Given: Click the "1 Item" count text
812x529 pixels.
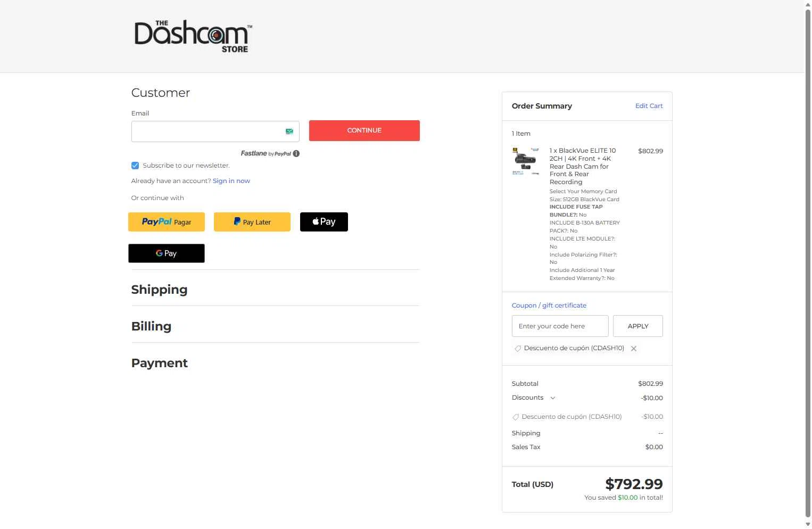Looking at the screenshot, I should tap(521, 134).
